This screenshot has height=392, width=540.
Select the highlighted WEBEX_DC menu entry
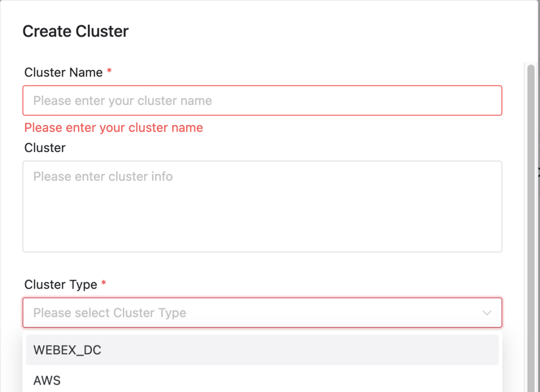262,350
